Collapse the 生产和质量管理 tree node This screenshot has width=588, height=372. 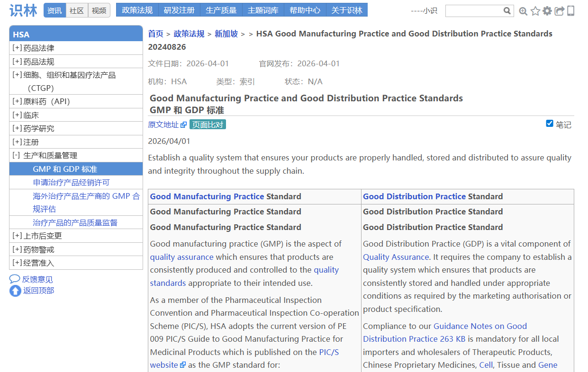(17, 156)
